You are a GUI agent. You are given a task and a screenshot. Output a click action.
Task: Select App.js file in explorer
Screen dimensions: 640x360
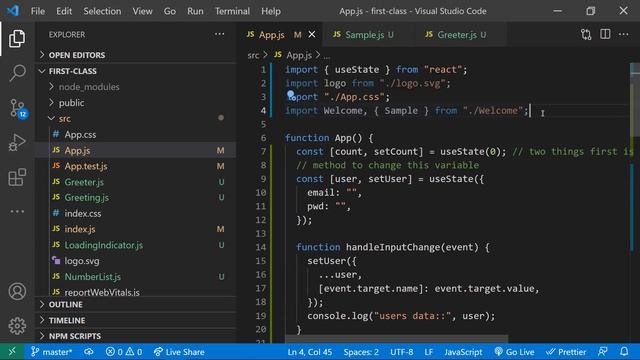(x=137, y=150)
